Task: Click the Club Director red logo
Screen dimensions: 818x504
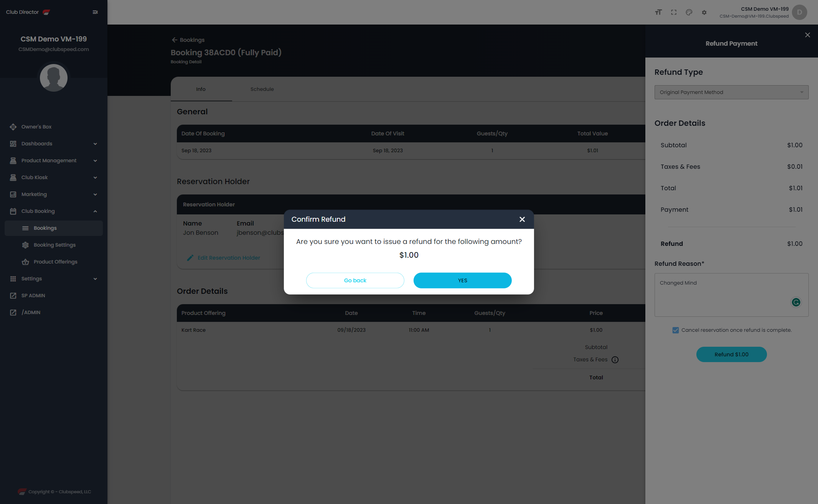Action: [46, 12]
